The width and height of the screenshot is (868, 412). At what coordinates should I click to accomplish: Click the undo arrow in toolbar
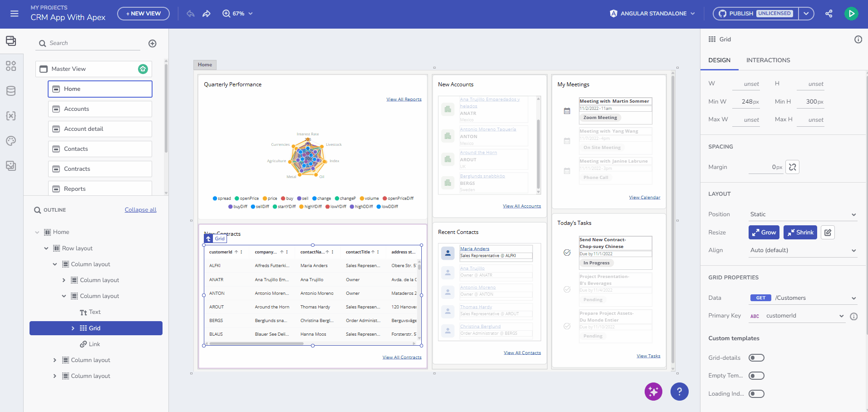pos(191,14)
